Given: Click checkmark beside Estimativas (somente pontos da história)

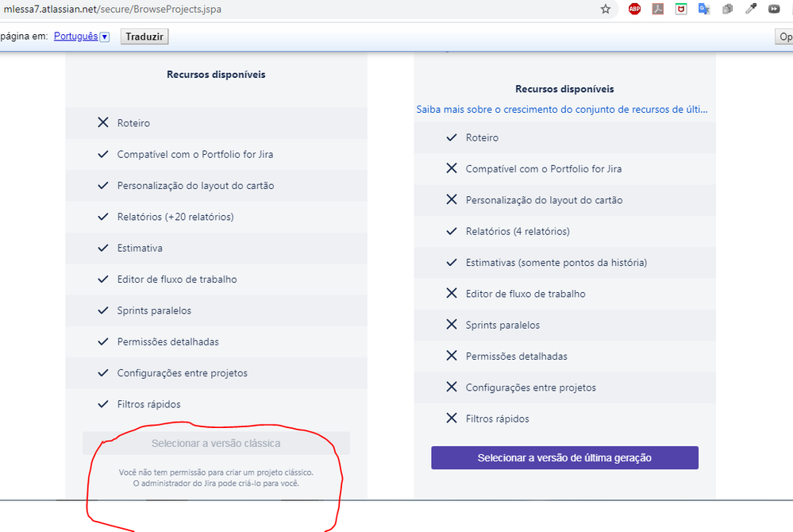Looking at the screenshot, I should tap(452, 263).
